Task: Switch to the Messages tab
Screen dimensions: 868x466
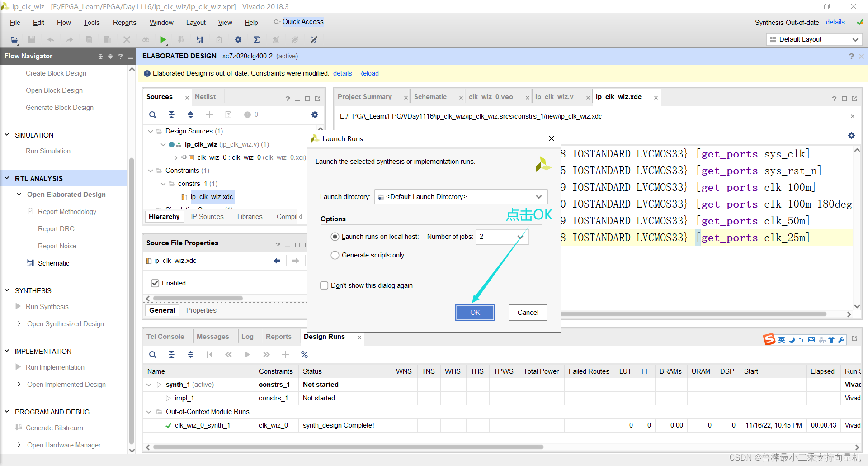Action: click(212, 337)
